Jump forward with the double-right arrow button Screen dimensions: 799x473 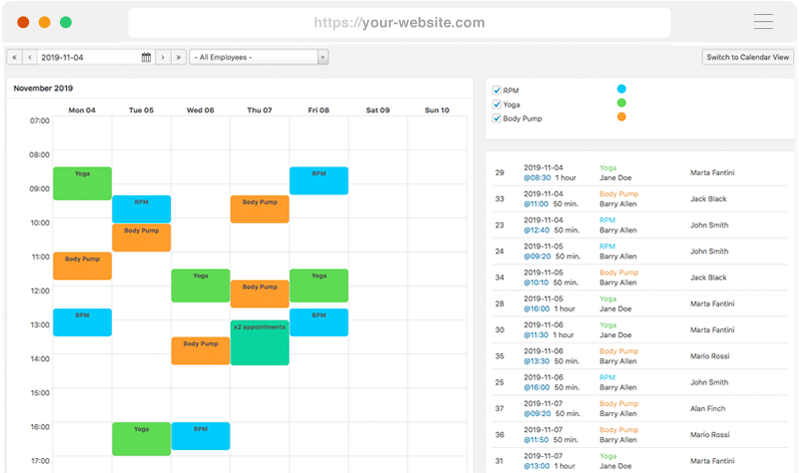click(x=179, y=57)
